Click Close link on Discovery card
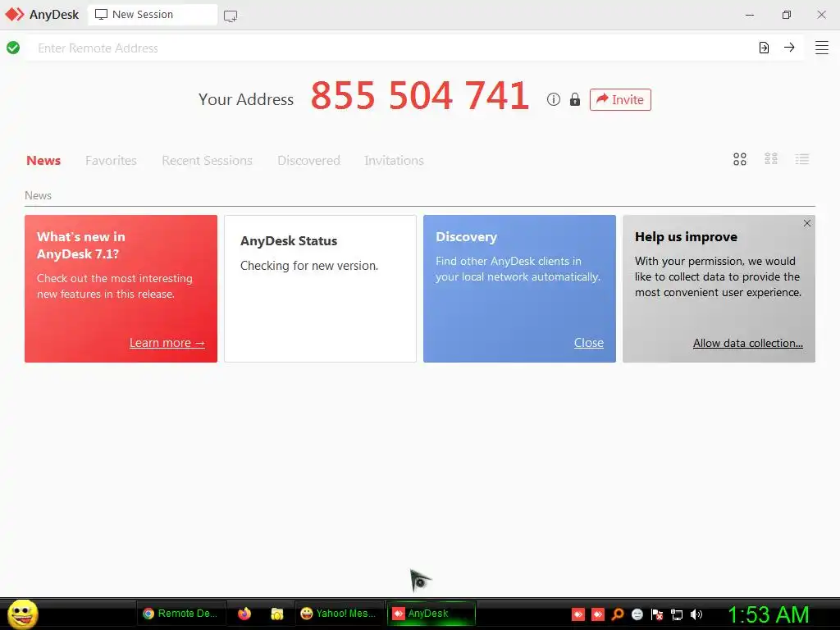Screen dimensions: 840x630 pyautogui.click(x=589, y=343)
